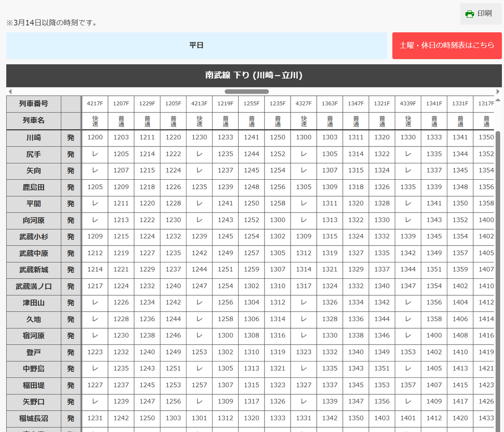Click the 1330 departure of the 4339F rapid train
The width and height of the screenshot is (504, 432).
coord(408,138)
